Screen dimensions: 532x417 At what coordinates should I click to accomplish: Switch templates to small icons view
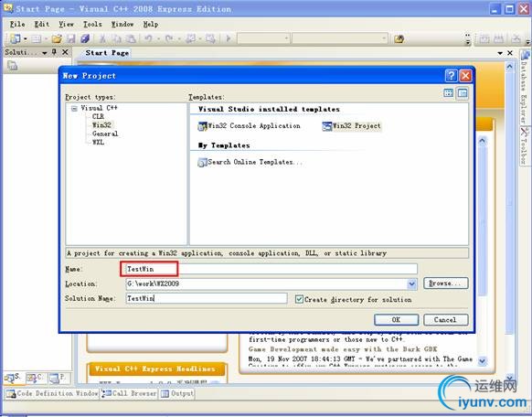[463, 92]
